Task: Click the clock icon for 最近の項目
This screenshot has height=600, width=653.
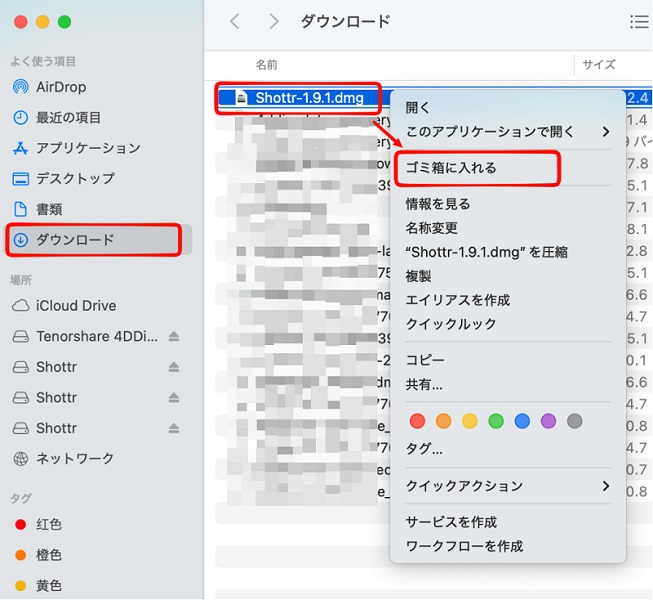Action: pyautogui.click(x=20, y=118)
